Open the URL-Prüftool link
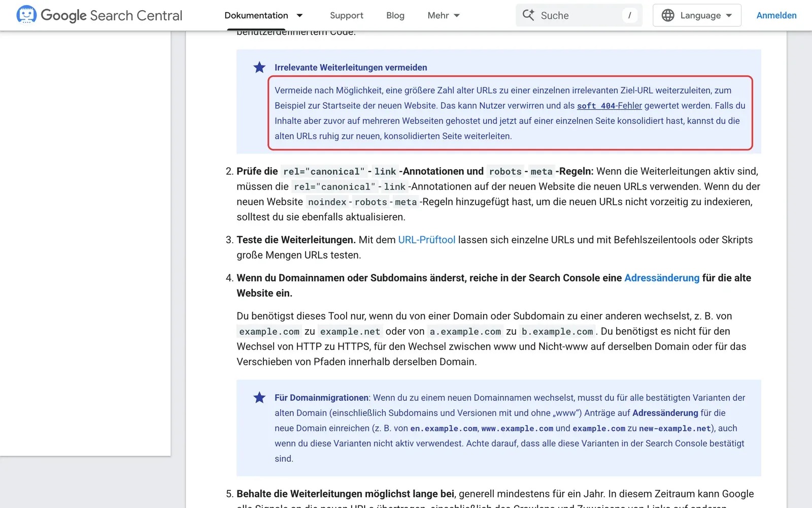Screen dimensions: 812x508 427,240
